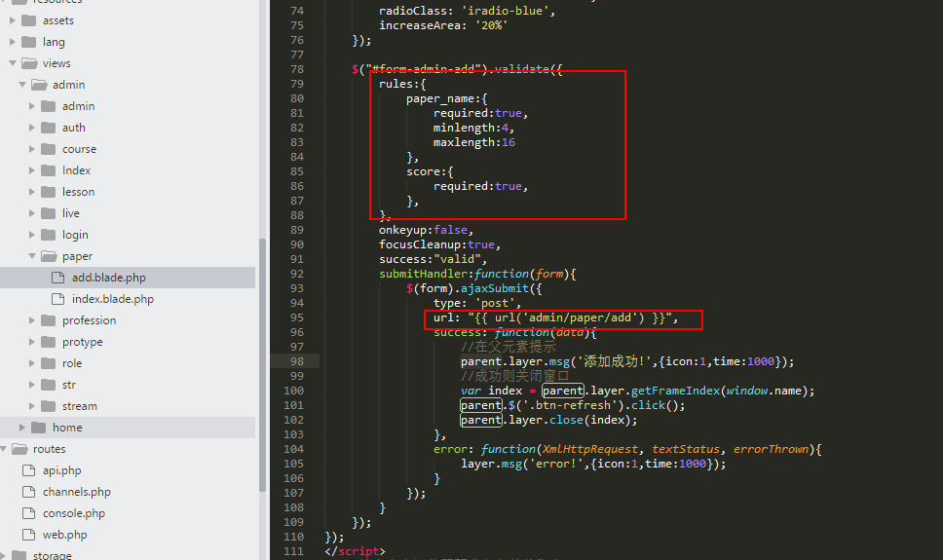Open add.blade.php in the sidebar
The width and height of the screenshot is (943, 560).
[108, 278]
